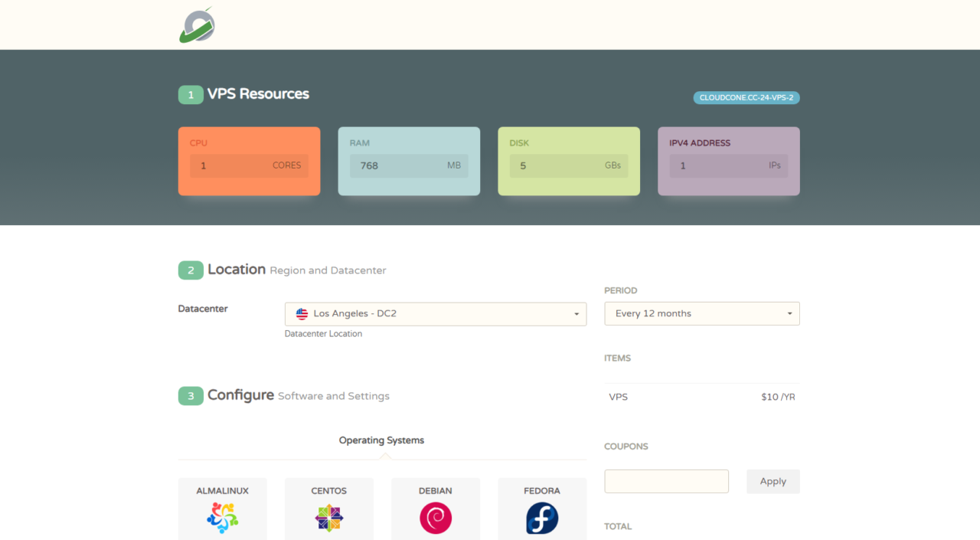Screen dimensions: 980x540
Task: Click the US flag in Datacenter field
Action: tap(302, 314)
